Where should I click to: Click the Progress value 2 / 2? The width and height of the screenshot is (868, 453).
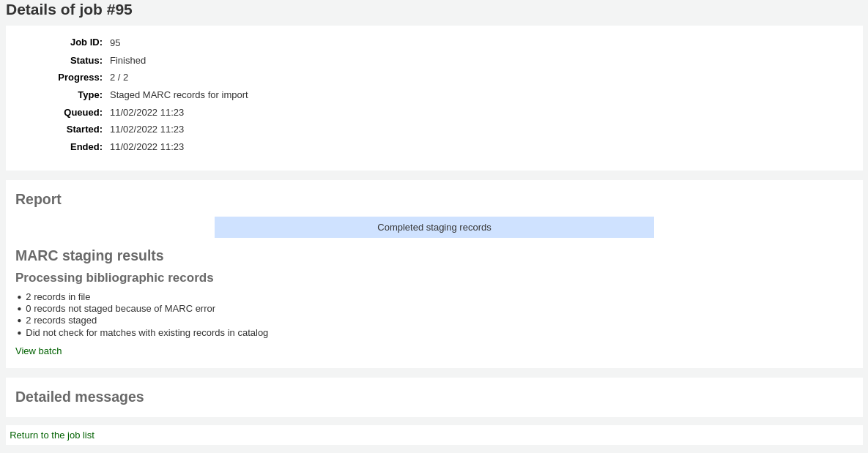[119, 77]
